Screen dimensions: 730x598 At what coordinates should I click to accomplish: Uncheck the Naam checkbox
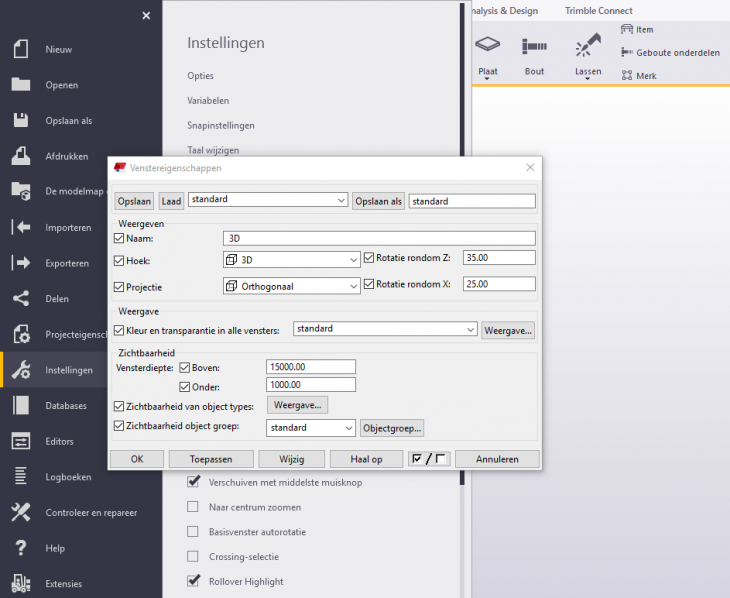(x=120, y=239)
